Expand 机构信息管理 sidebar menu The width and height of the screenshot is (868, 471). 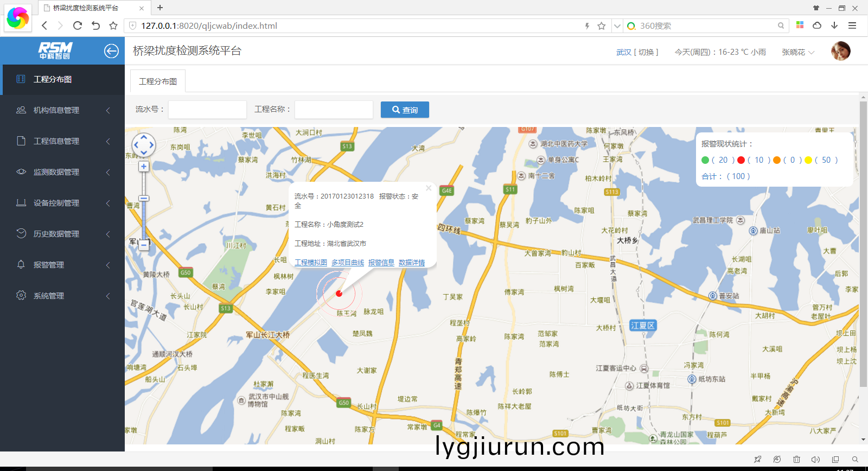(x=62, y=110)
